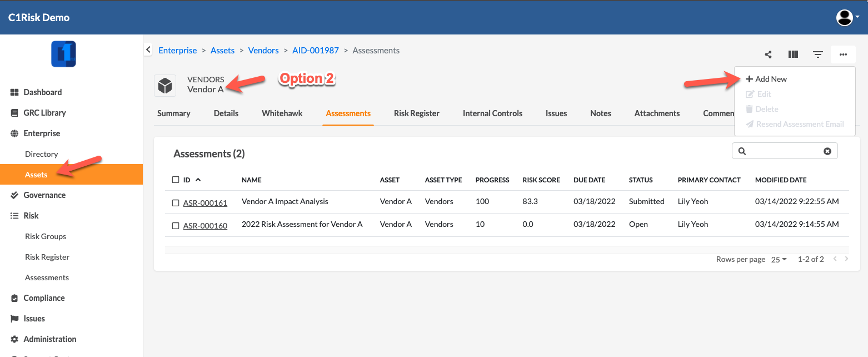Click the share icon in the toolbar
868x357 pixels.
tap(769, 54)
